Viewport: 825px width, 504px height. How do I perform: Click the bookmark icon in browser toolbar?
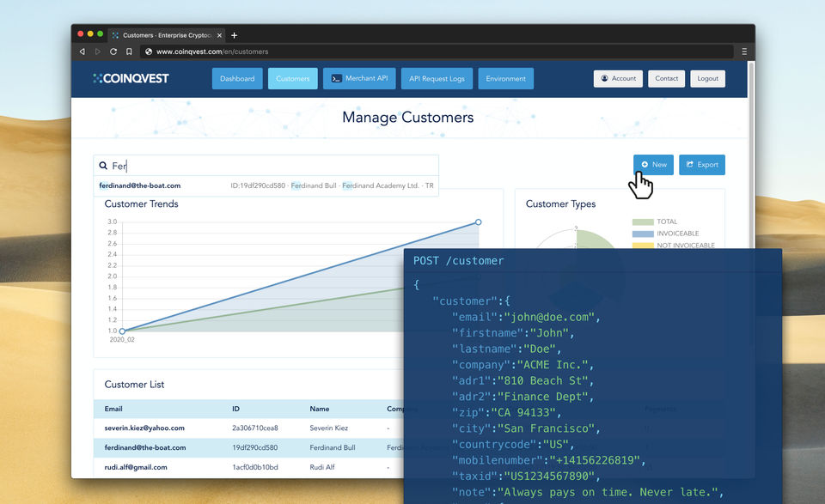[x=129, y=52]
